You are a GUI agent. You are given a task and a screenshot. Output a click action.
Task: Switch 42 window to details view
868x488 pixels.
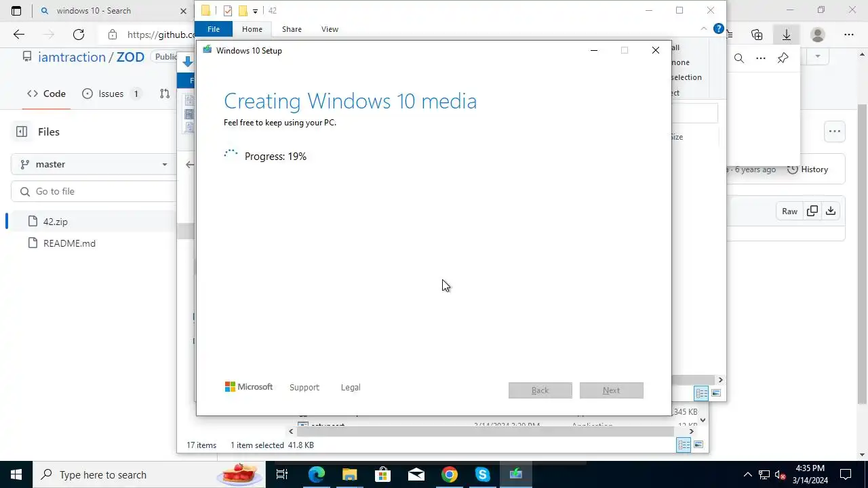click(701, 393)
